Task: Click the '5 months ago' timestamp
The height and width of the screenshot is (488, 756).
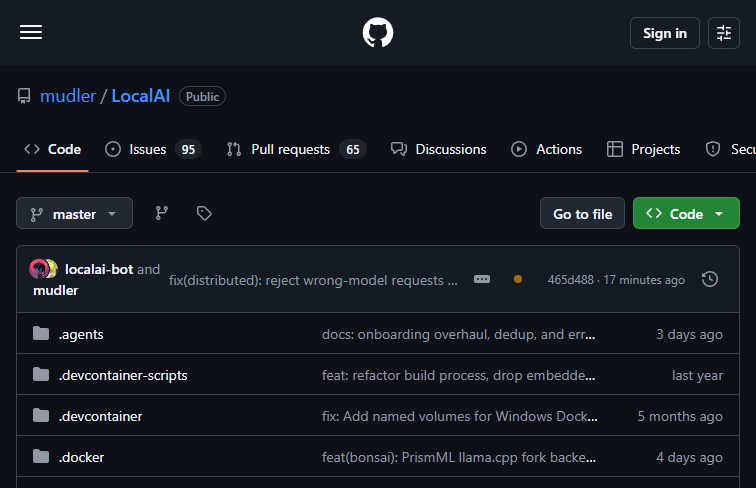Action: pos(680,416)
